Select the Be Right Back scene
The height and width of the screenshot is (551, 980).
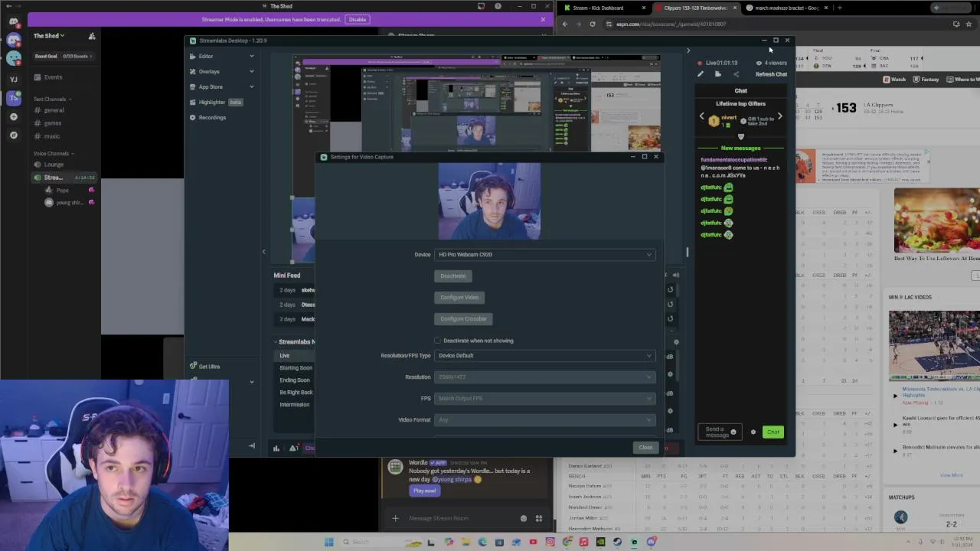295,392
